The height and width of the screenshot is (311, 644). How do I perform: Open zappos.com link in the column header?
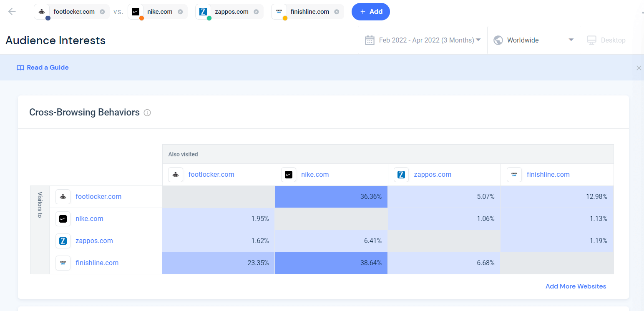tap(433, 175)
